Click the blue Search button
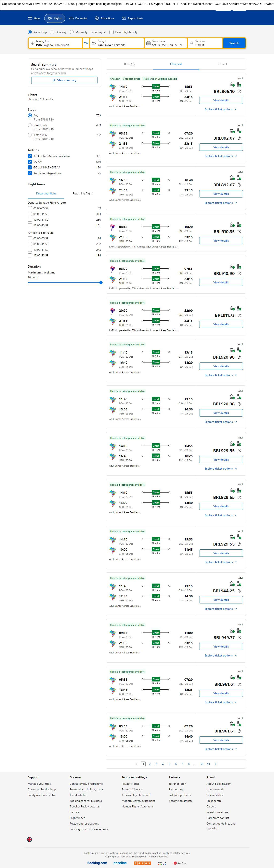The image size is (274, 868). click(x=234, y=43)
